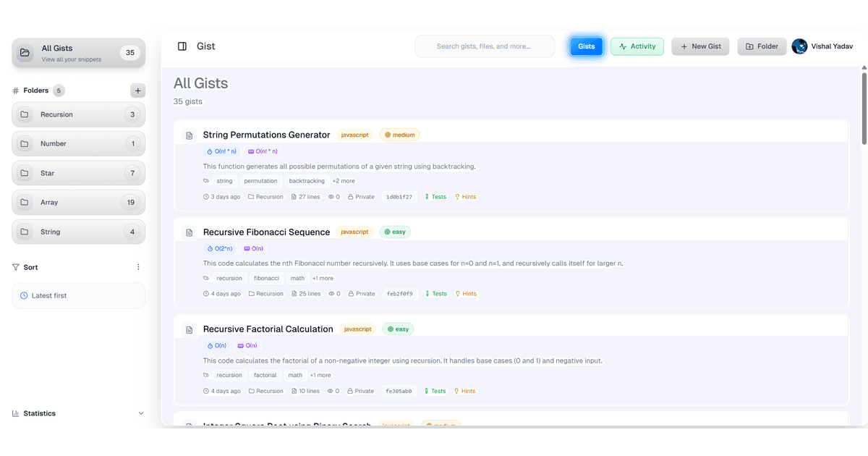Image resolution: width=868 pixels, height=456 pixels.
Task: Click javascript label on Factorial card
Action: 357,329
